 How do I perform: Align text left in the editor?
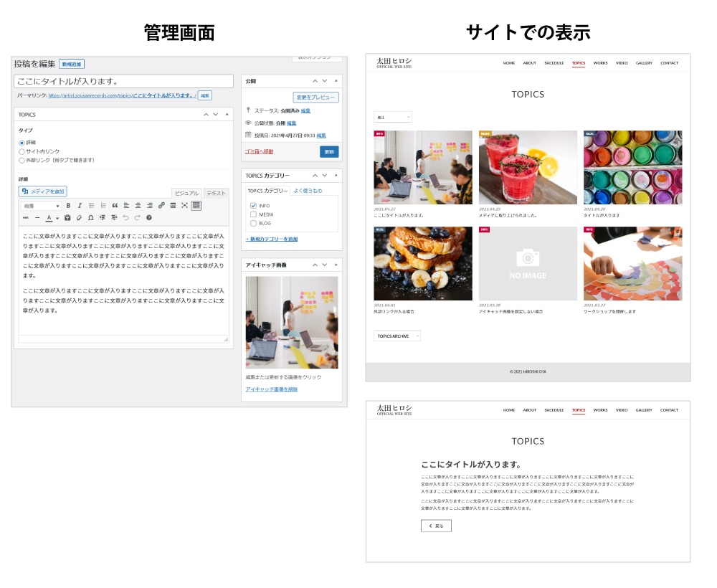pyautogui.click(x=126, y=206)
